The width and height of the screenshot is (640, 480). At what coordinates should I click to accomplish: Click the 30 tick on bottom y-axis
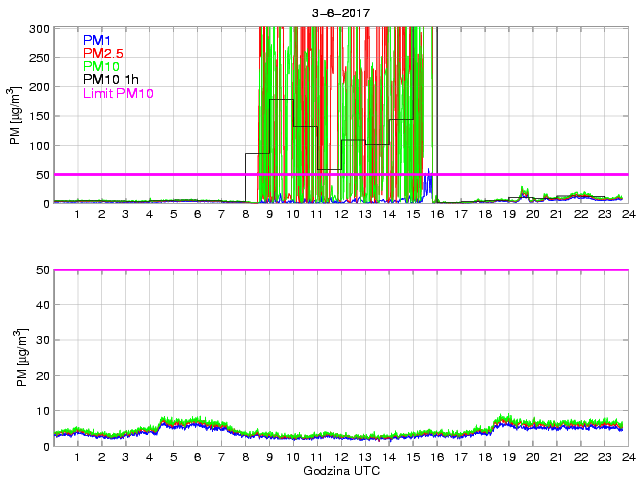[41, 341]
